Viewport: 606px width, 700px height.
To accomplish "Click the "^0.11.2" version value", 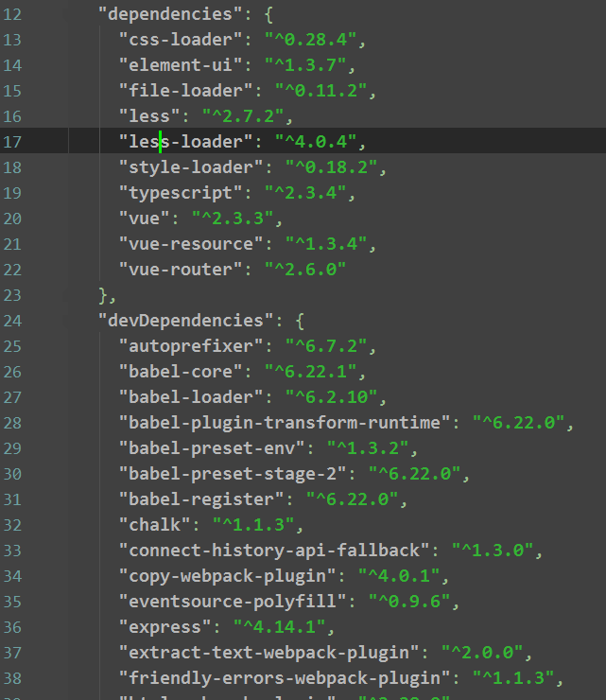I will click(320, 91).
